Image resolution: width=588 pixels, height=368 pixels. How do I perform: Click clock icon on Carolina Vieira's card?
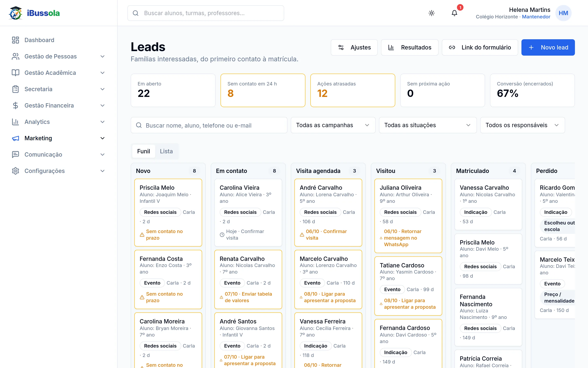tap(222, 235)
